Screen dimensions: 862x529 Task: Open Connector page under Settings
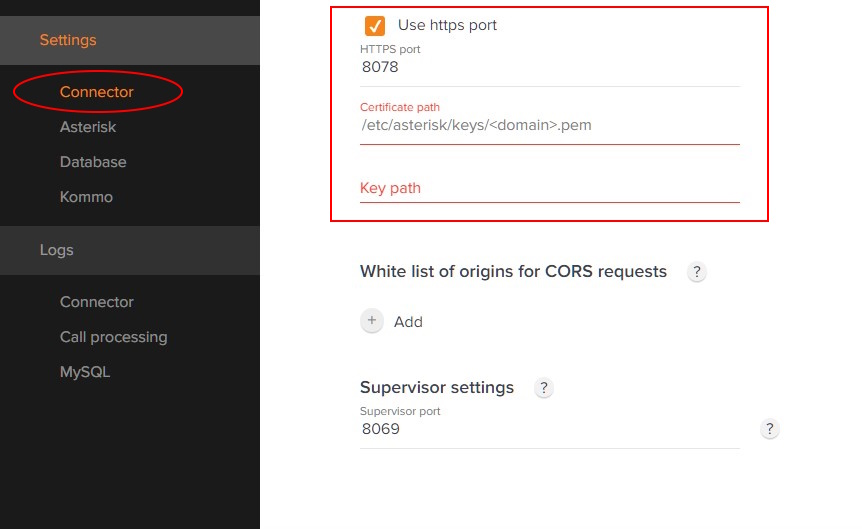click(97, 92)
